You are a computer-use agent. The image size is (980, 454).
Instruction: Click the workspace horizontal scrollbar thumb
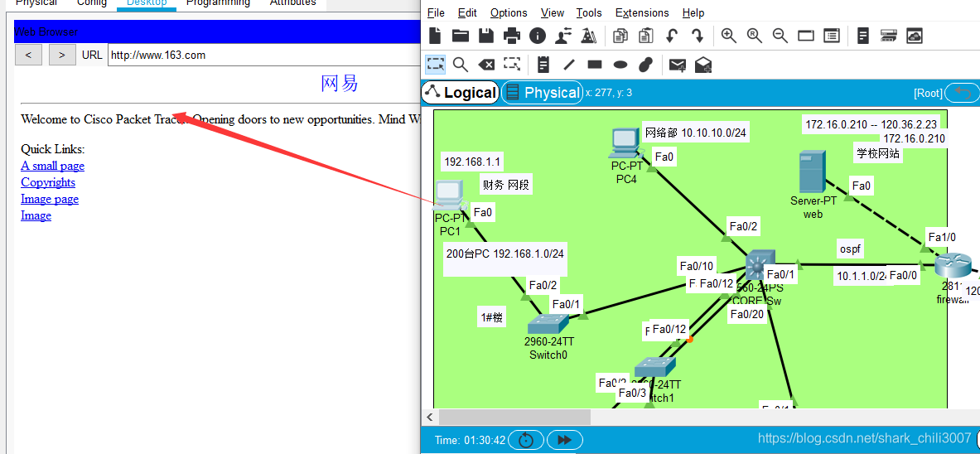coord(514,417)
